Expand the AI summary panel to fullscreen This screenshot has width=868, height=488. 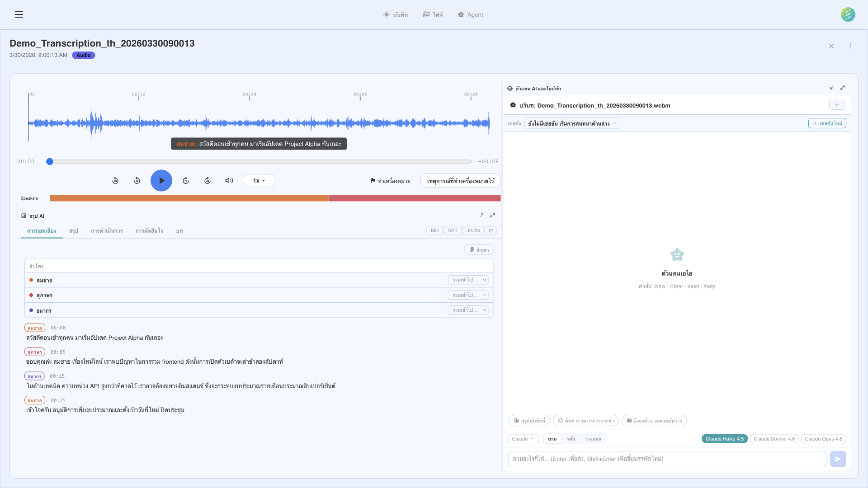[492, 215]
